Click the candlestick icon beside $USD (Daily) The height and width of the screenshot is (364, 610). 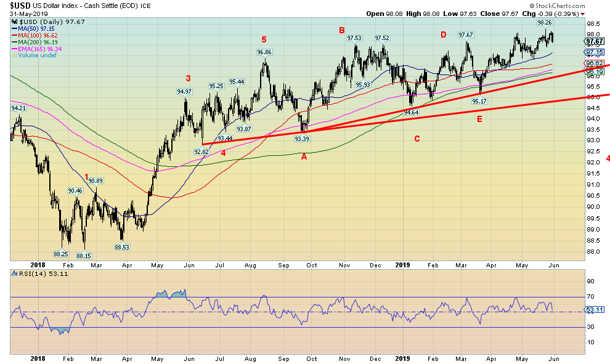tap(14, 22)
